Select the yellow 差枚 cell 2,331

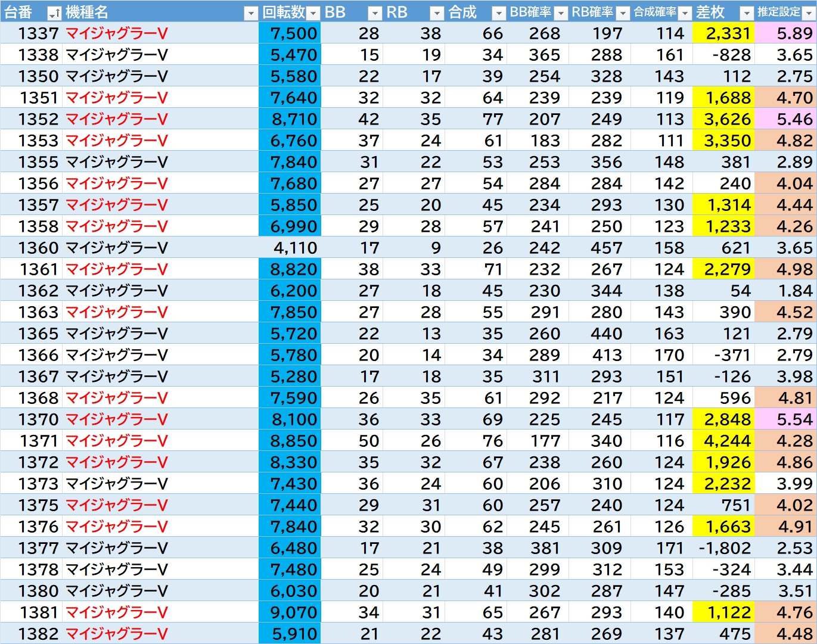[x=723, y=33]
